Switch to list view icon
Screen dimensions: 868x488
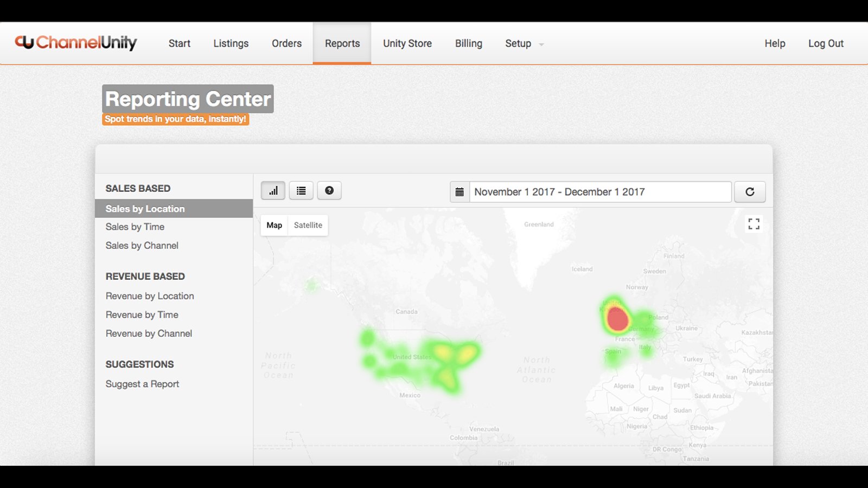[301, 190]
